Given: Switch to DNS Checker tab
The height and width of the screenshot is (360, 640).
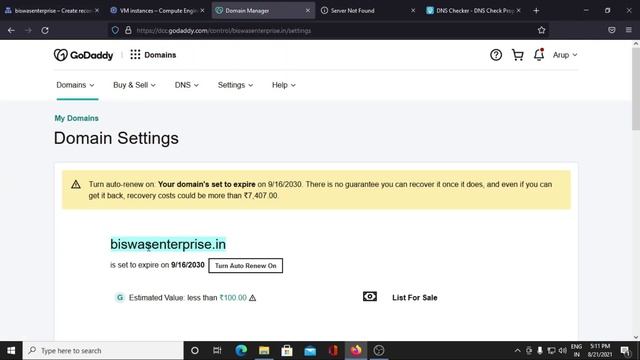Looking at the screenshot, I should 473,11.
